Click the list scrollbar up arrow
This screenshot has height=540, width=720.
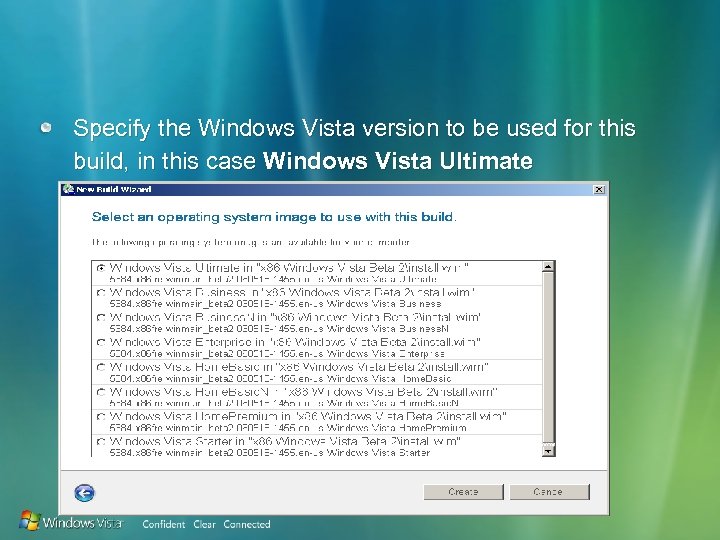tap(548, 266)
